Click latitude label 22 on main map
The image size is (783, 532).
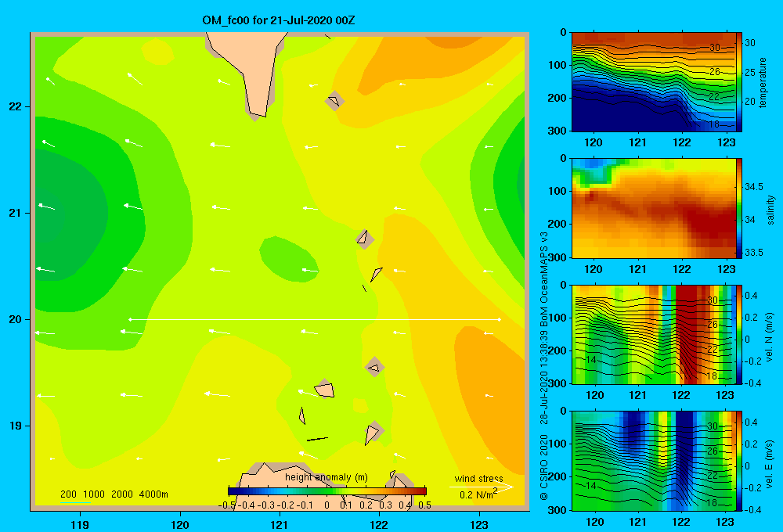(x=15, y=107)
